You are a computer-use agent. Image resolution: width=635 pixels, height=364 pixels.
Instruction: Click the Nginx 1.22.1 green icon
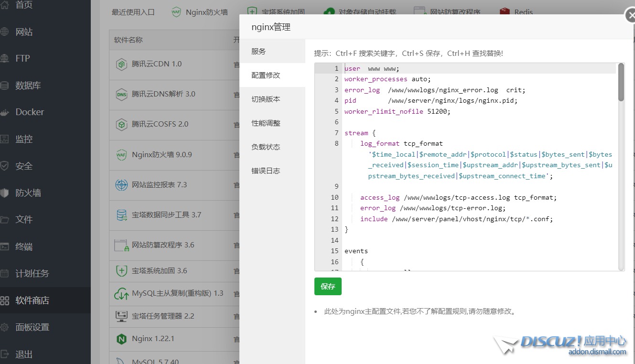121,339
